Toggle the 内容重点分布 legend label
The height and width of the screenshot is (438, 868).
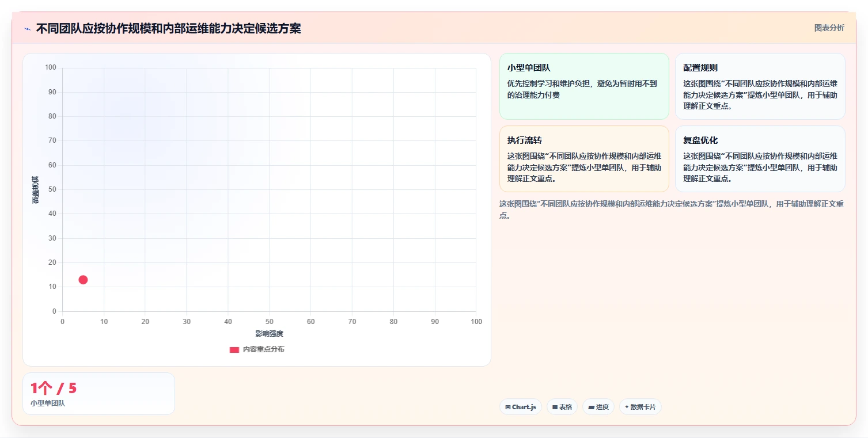coord(263,349)
